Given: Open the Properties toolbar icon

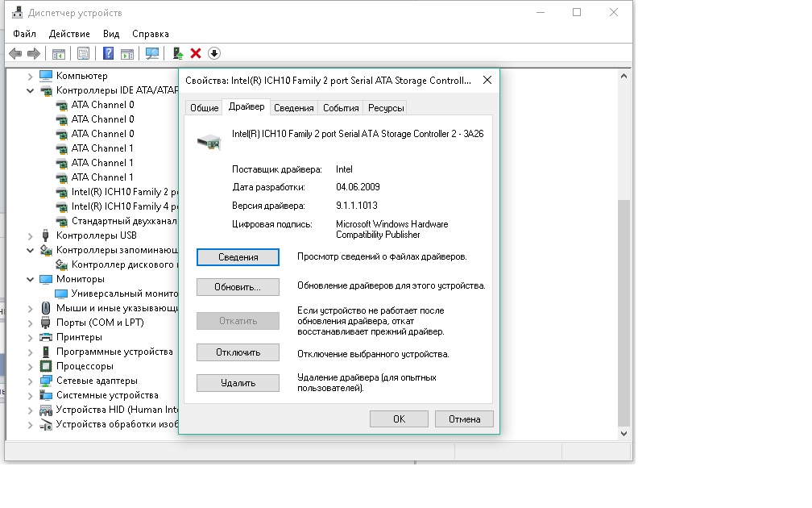Looking at the screenshot, I should point(84,53).
